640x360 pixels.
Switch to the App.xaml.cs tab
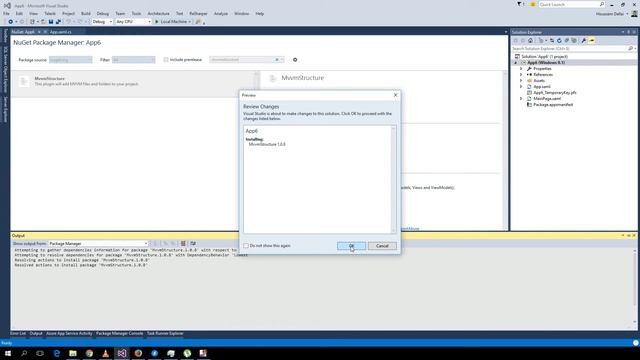pos(60,32)
